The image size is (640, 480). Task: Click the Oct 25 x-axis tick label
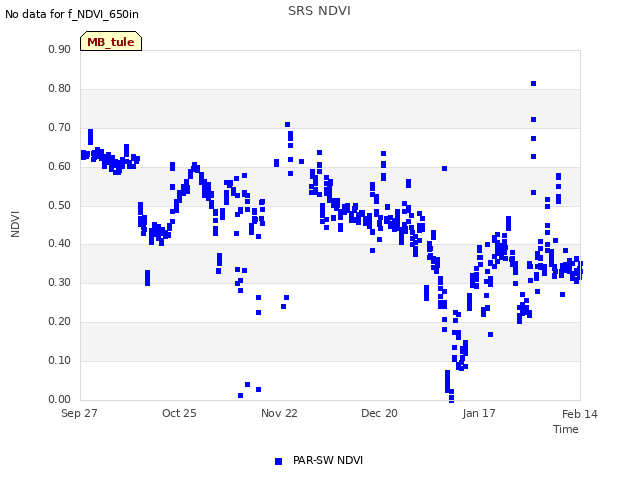[179, 413]
